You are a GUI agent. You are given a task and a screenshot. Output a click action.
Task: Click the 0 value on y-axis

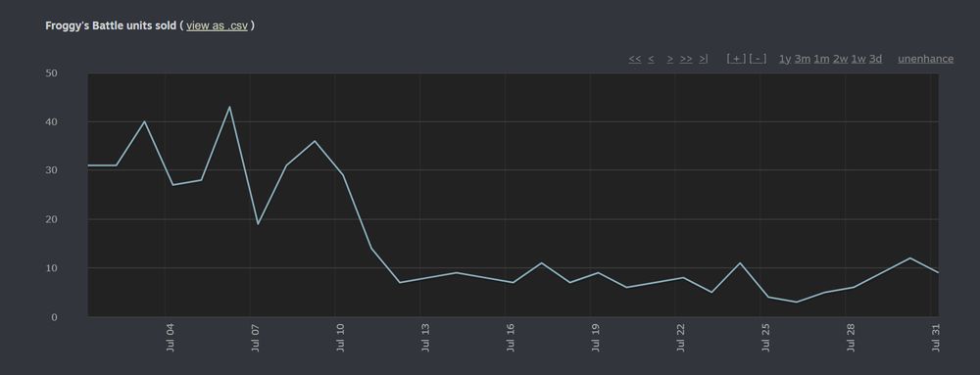(x=54, y=317)
